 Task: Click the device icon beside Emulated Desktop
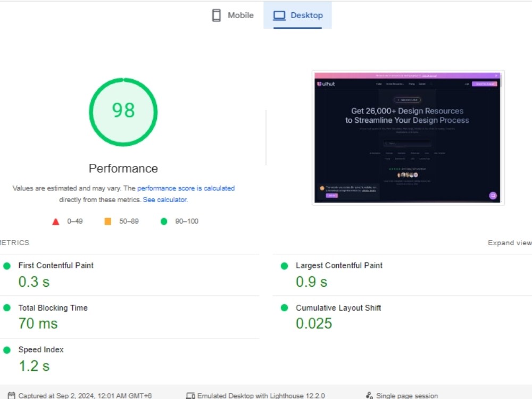[x=190, y=396]
